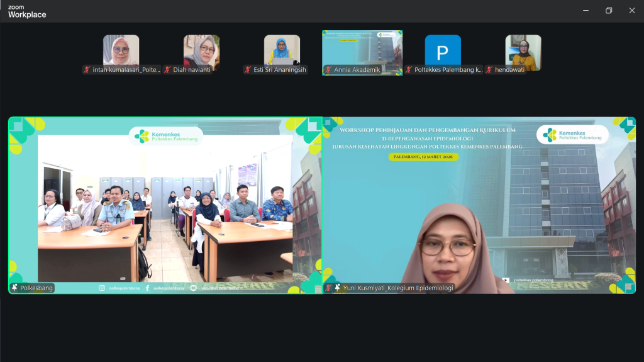Click the Zoom Workplace logo
Image resolution: width=644 pixels, height=362 pixels.
pos(26,11)
